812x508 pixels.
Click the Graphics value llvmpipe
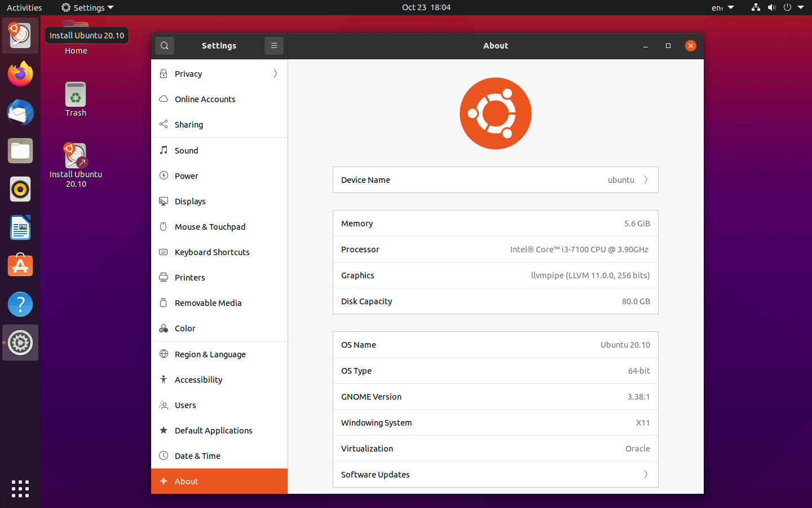coord(590,275)
